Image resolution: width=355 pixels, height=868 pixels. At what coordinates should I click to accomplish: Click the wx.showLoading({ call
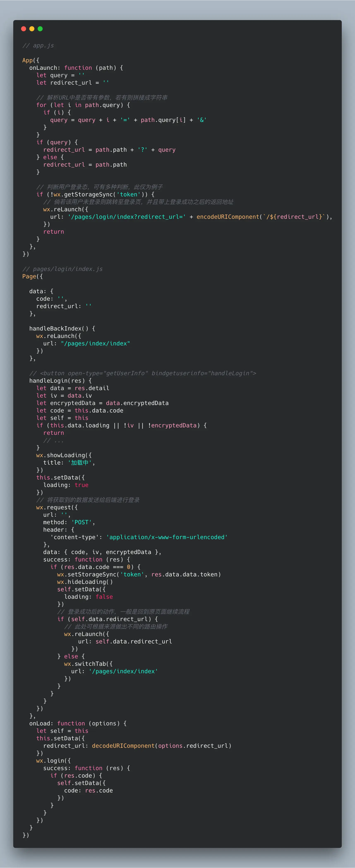click(x=64, y=455)
